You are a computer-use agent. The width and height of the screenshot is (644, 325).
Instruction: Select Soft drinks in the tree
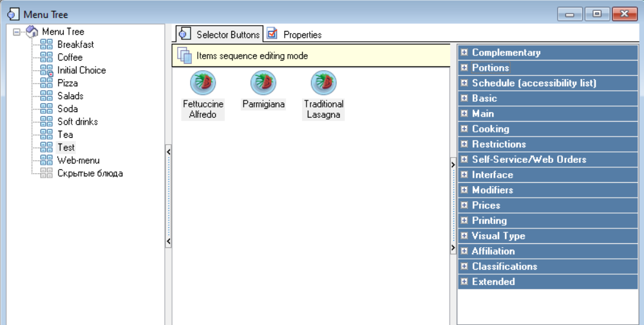click(79, 122)
